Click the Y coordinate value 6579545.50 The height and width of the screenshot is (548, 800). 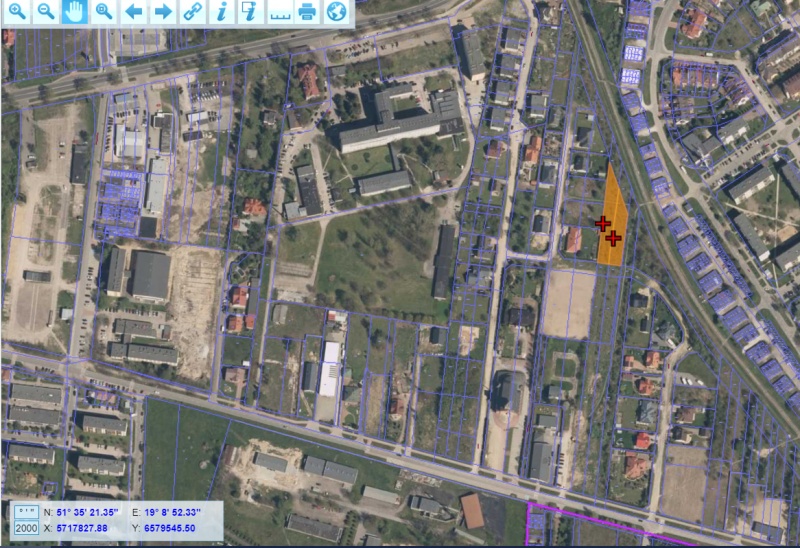click(169, 528)
